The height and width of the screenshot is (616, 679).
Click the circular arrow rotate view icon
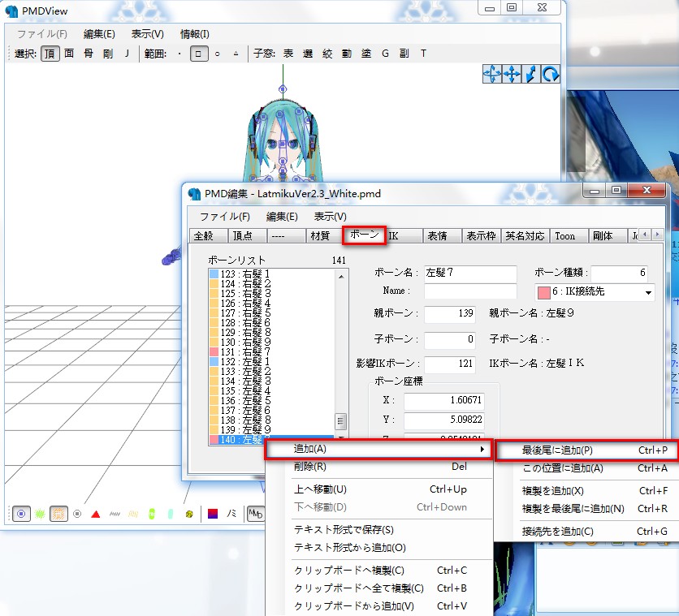tap(551, 74)
